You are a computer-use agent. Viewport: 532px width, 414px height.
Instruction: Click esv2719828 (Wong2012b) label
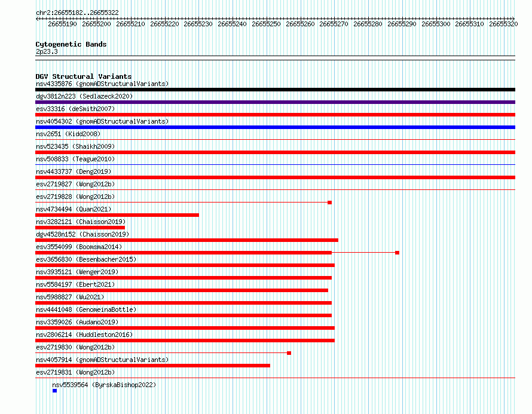[x=75, y=197]
